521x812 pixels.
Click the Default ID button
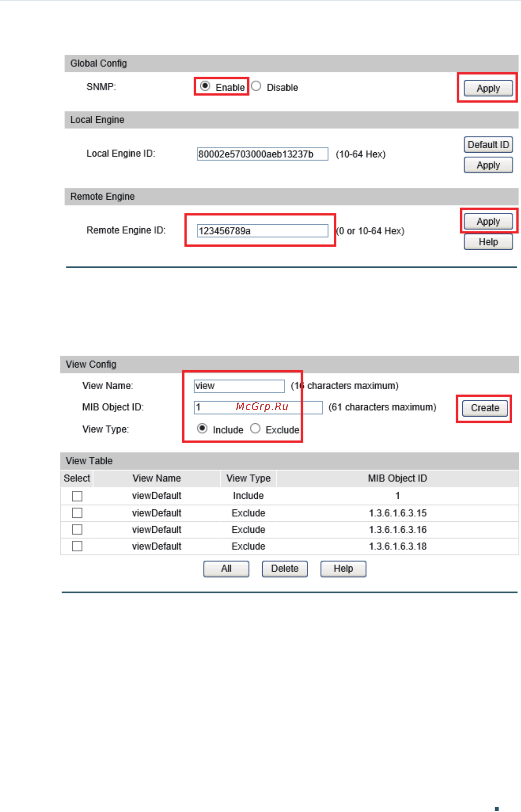click(x=488, y=144)
